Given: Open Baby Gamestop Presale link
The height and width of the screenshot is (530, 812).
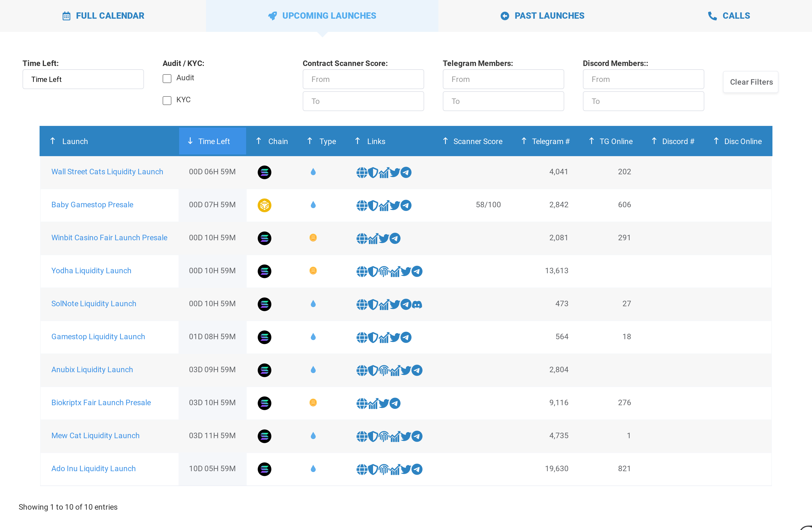Looking at the screenshot, I should (x=92, y=205).
